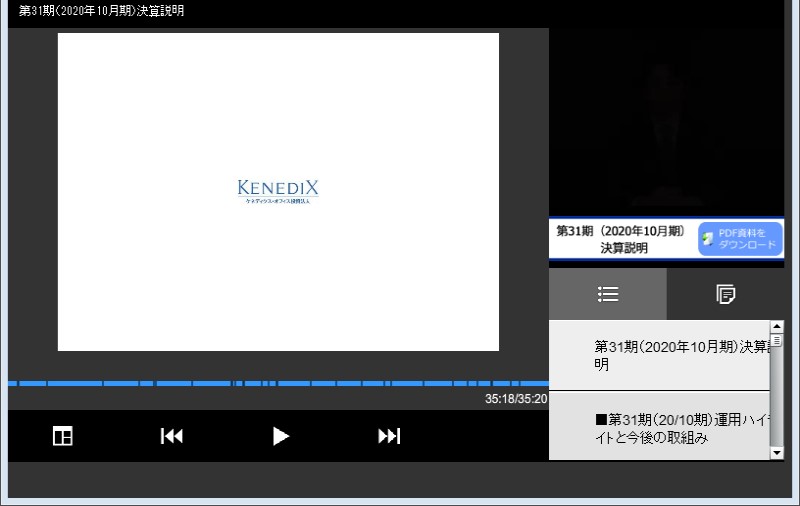Open the slide notes tab
The height and width of the screenshot is (506, 800).
tap(726, 294)
